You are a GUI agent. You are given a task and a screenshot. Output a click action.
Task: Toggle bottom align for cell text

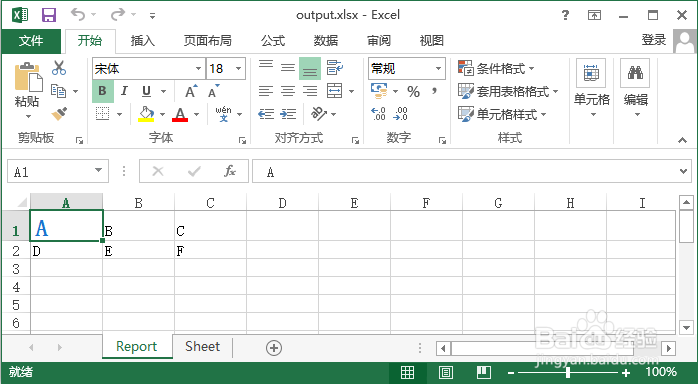point(310,68)
